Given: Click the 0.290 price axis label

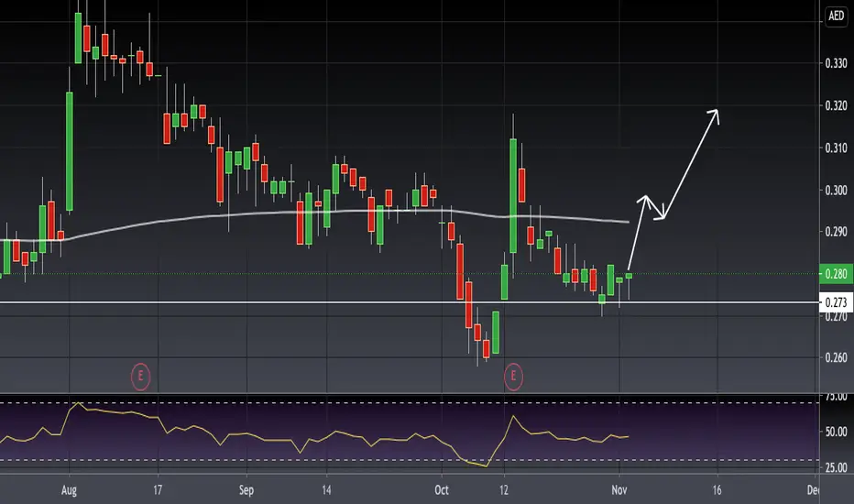Looking at the screenshot, I should (x=836, y=232).
